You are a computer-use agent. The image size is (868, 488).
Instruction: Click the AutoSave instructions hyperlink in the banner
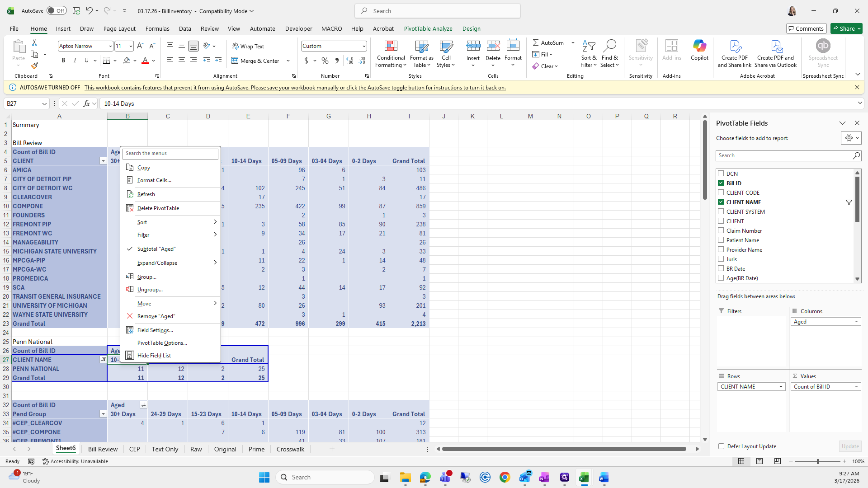(295, 88)
